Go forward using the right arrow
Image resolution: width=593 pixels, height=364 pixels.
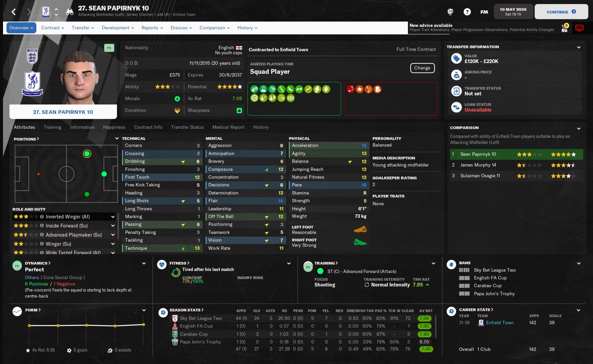[29, 12]
